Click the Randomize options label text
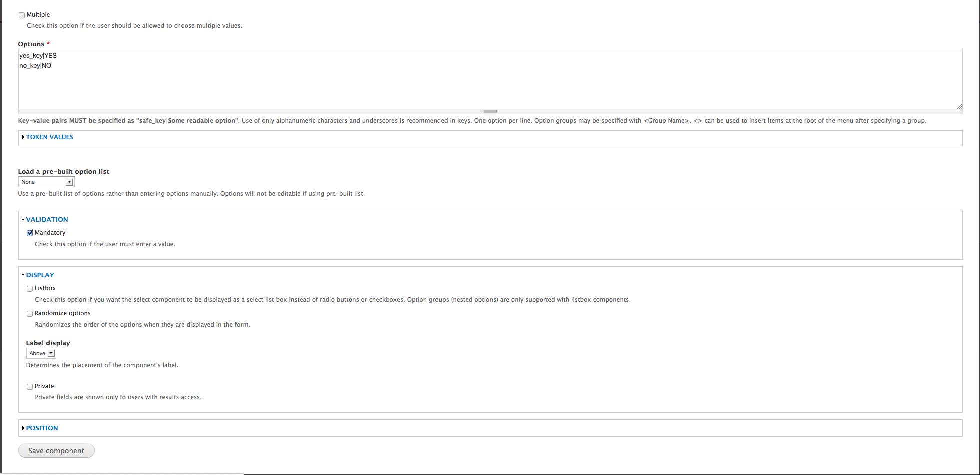 click(x=63, y=313)
